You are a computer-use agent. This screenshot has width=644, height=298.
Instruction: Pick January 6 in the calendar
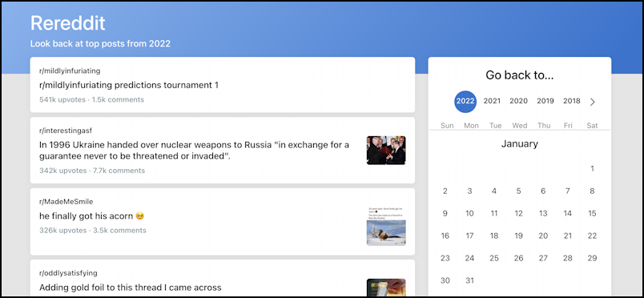tap(543, 191)
